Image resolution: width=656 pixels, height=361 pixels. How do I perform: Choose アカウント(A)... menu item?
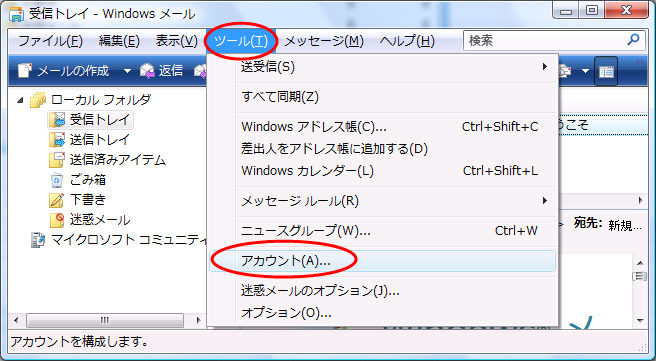click(383, 261)
